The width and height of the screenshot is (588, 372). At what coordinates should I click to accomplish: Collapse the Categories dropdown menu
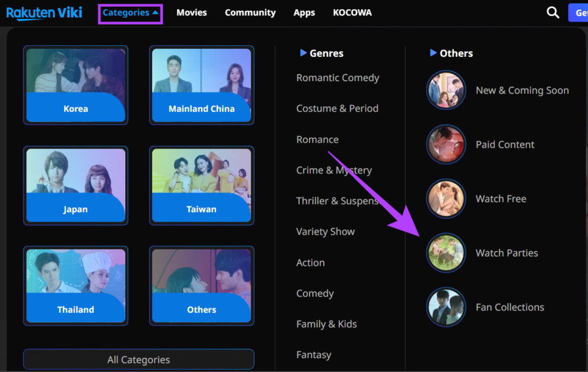coord(130,13)
